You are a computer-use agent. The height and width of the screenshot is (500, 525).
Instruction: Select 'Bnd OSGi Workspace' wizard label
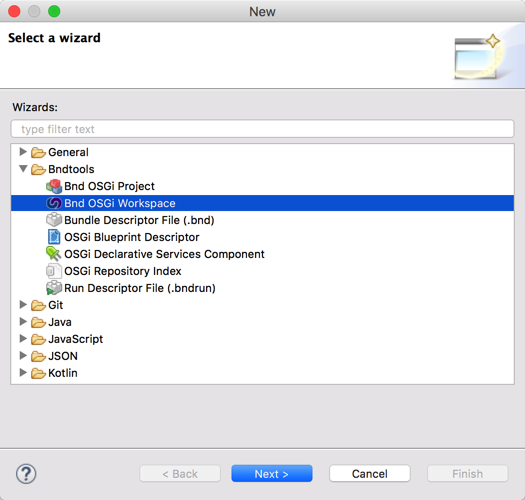click(x=120, y=203)
